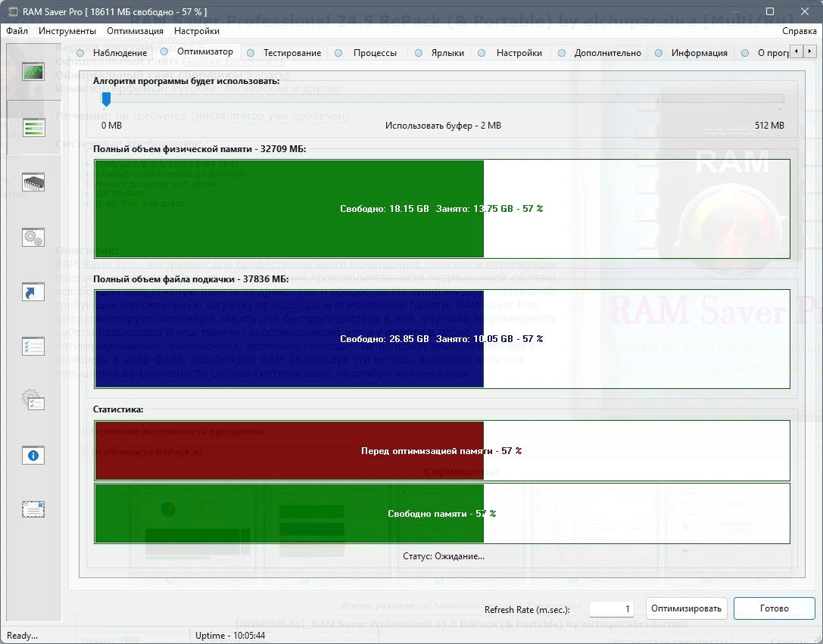Select the О программе radio tab

(765, 53)
